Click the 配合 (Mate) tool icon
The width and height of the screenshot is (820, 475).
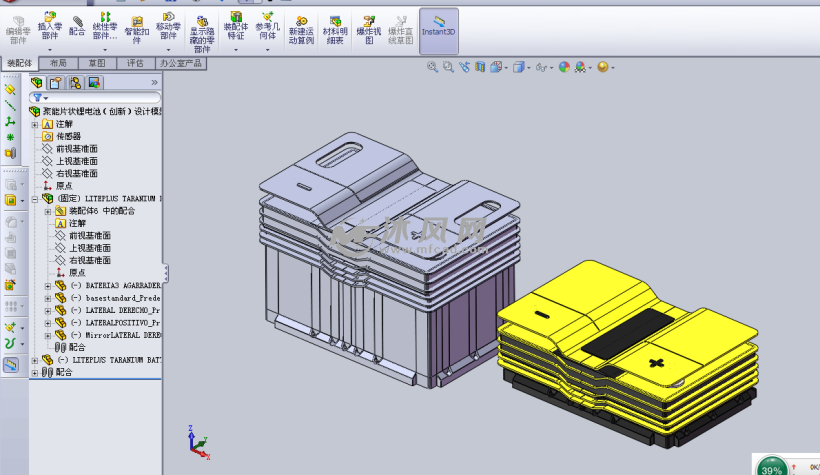[77, 21]
